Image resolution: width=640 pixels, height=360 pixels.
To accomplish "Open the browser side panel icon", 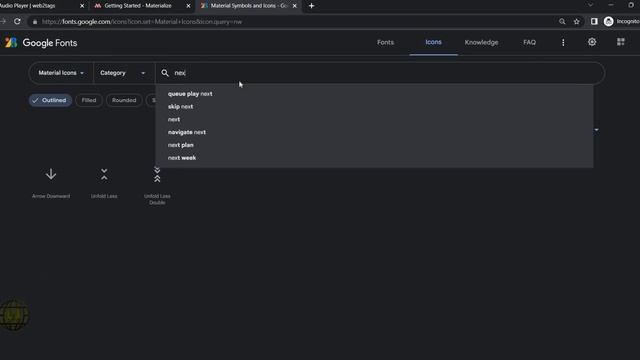I will [x=594, y=21].
